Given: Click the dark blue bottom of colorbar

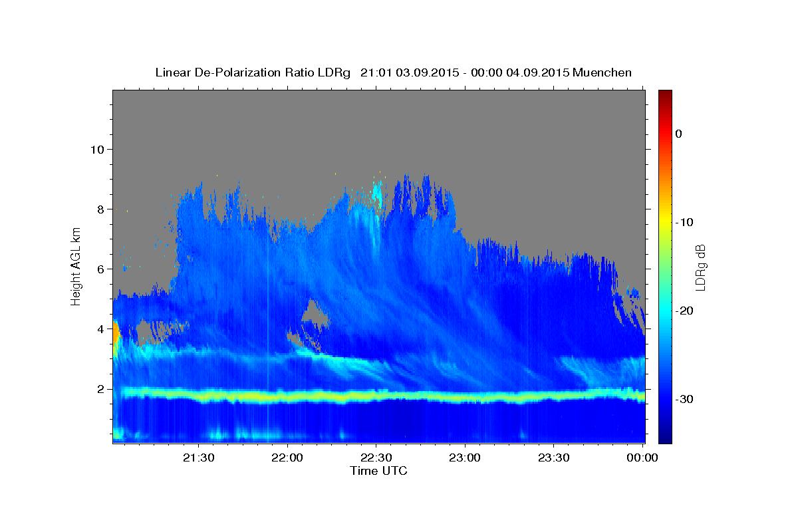Looking at the screenshot, I should 665,438.
